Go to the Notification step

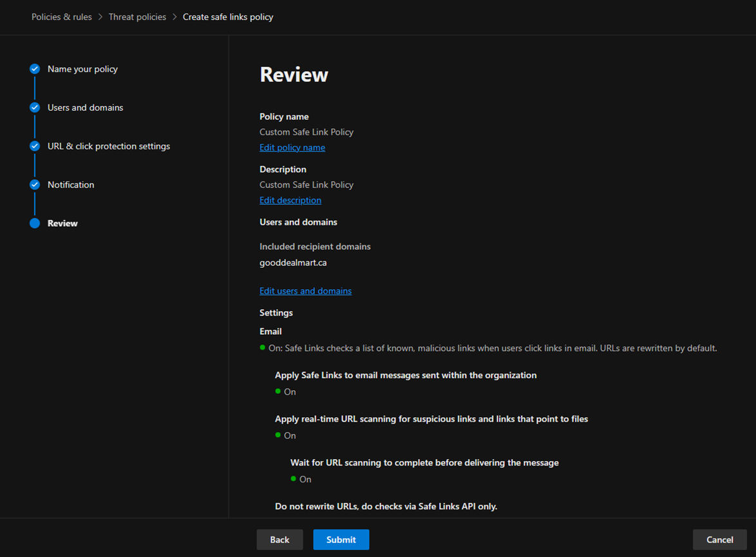pyautogui.click(x=71, y=185)
